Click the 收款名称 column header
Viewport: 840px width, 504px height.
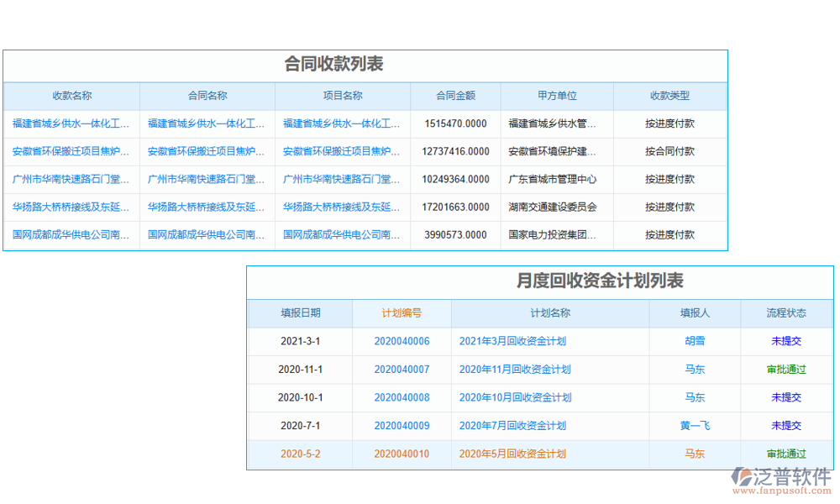point(72,95)
